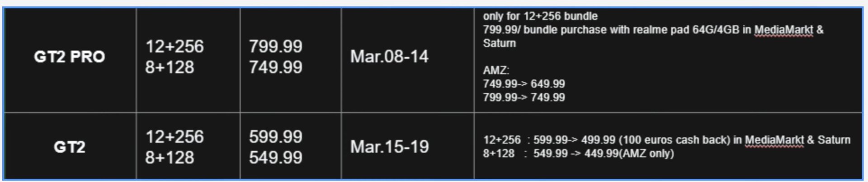
Task: Click the GT2 storage variants cell
Action: [x=188, y=146]
